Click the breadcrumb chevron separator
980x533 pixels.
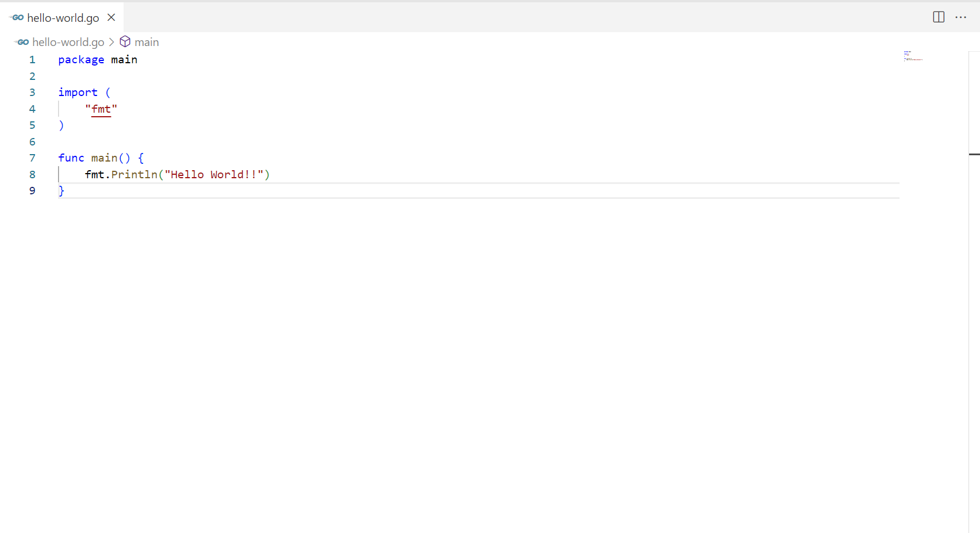(112, 42)
